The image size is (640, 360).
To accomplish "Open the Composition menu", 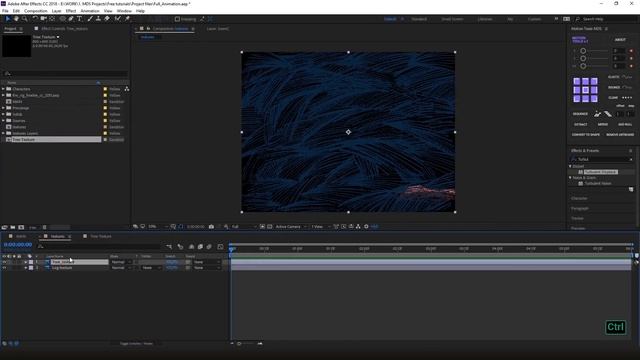I will tap(36, 11).
